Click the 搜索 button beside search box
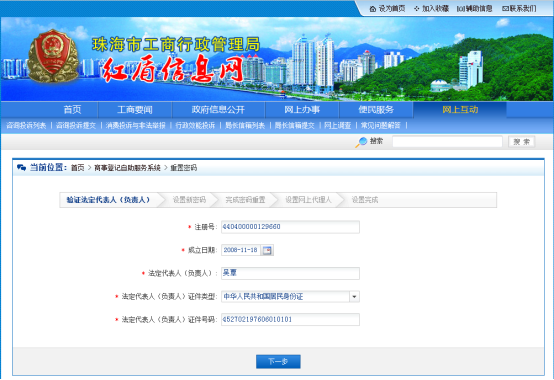 [521, 142]
